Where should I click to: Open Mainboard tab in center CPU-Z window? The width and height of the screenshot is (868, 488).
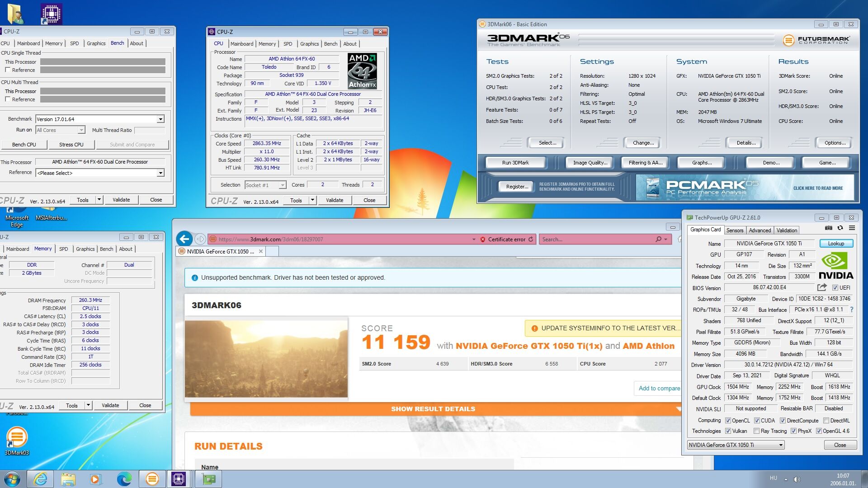(x=242, y=44)
